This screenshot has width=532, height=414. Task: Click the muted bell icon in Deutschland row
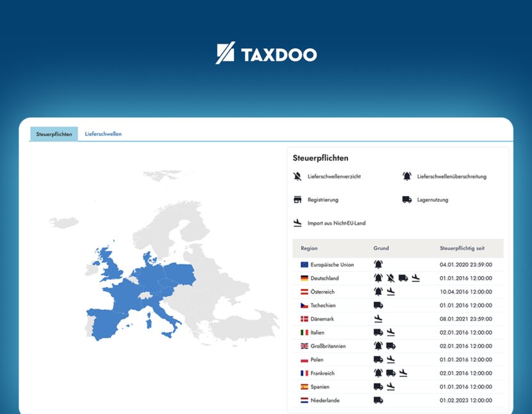[x=390, y=278]
